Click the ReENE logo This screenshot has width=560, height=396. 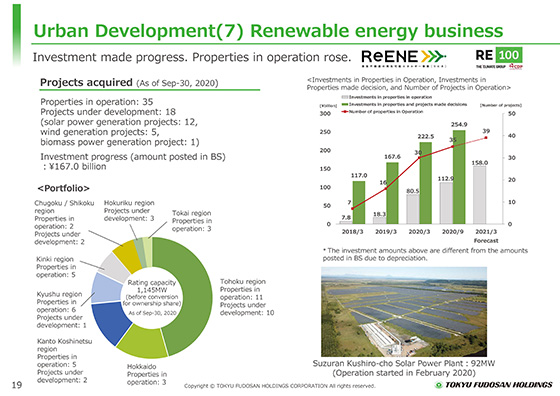403,58
